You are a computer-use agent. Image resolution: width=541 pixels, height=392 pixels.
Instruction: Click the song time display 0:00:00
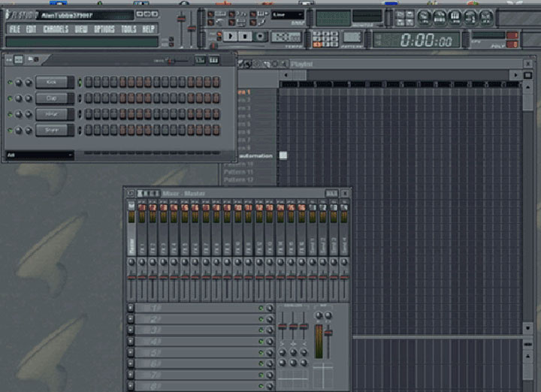[x=416, y=40]
